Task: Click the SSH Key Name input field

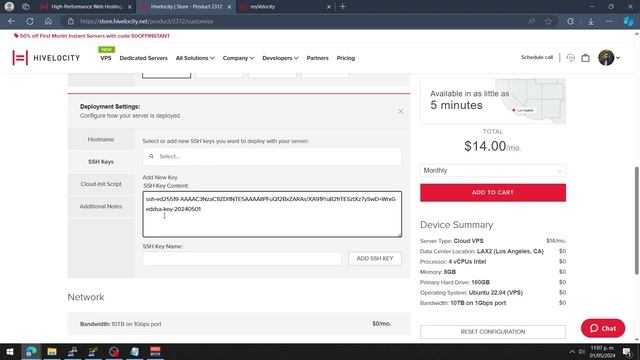Action: pyautogui.click(x=242, y=258)
